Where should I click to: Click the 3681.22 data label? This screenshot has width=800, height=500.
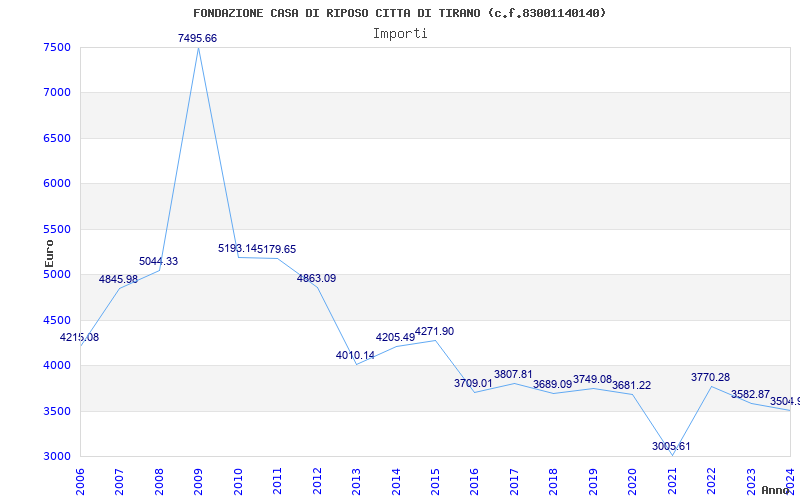pyautogui.click(x=632, y=385)
